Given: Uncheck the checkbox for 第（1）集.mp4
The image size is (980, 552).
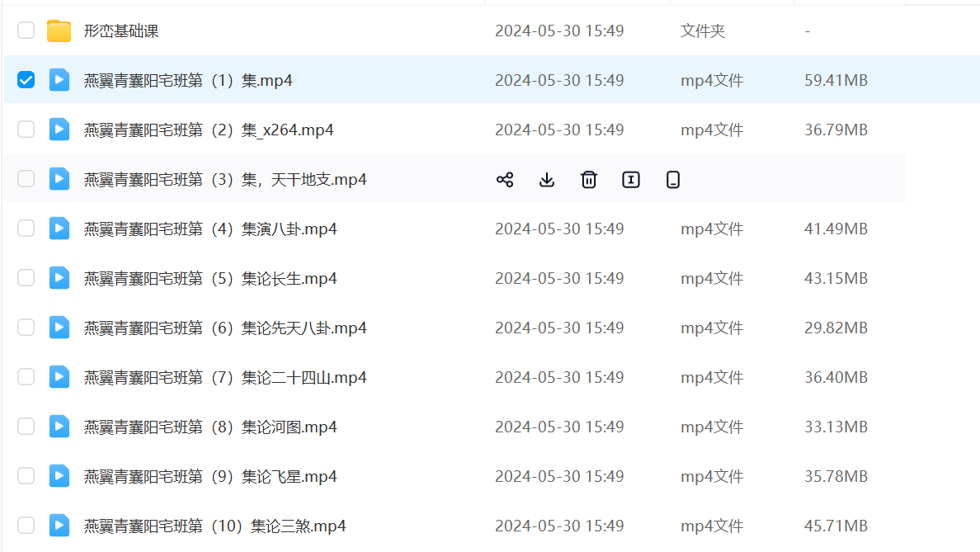Looking at the screenshot, I should click(x=26, y=80).
